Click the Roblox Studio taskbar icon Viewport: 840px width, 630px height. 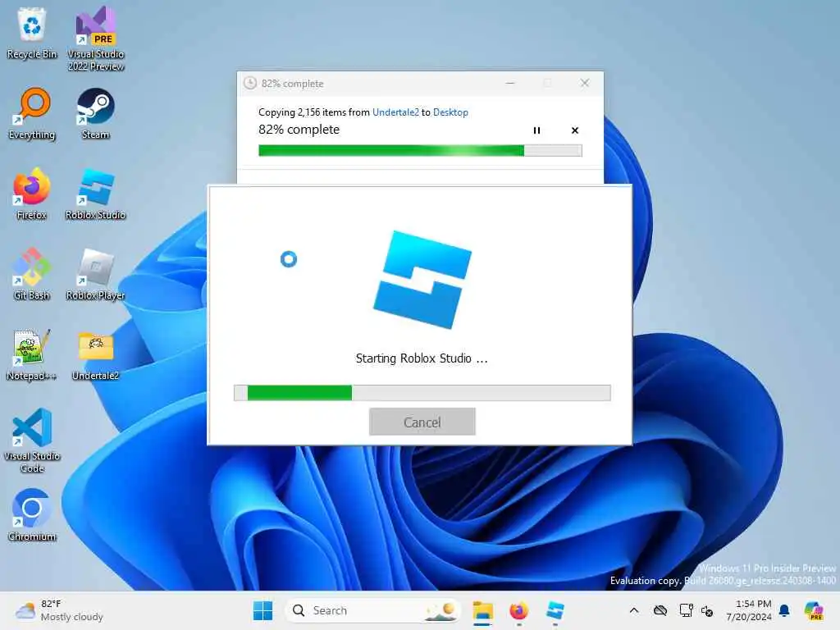555,610
